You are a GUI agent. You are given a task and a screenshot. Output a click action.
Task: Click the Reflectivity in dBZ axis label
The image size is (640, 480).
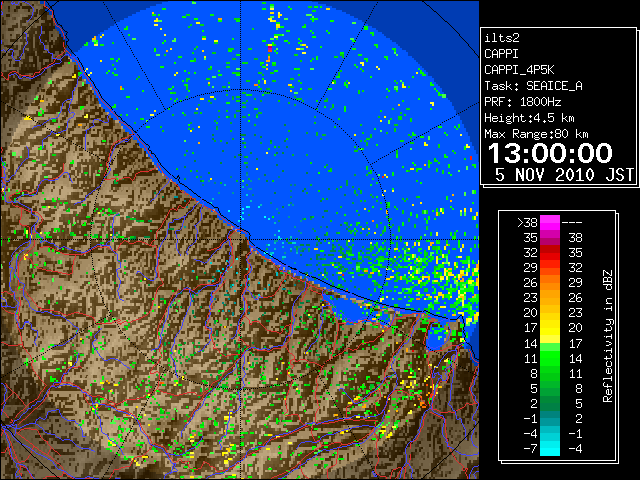tap(608, 336)
